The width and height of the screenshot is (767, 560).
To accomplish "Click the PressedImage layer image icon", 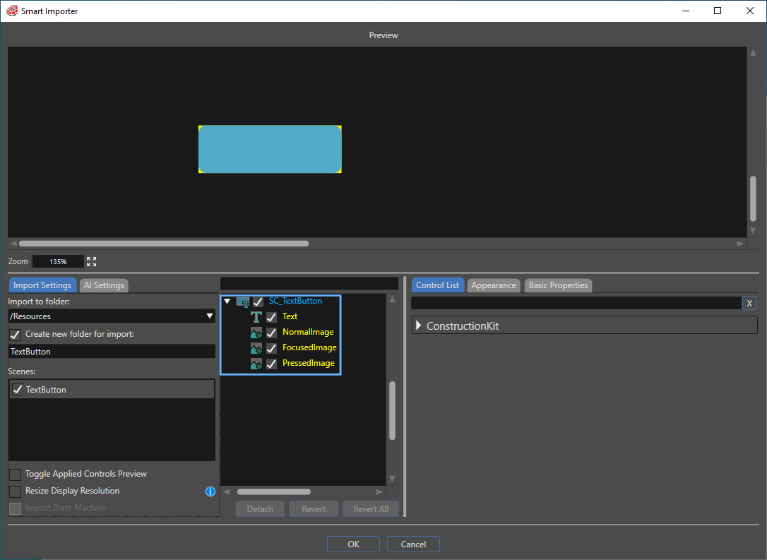I will 256,364.
